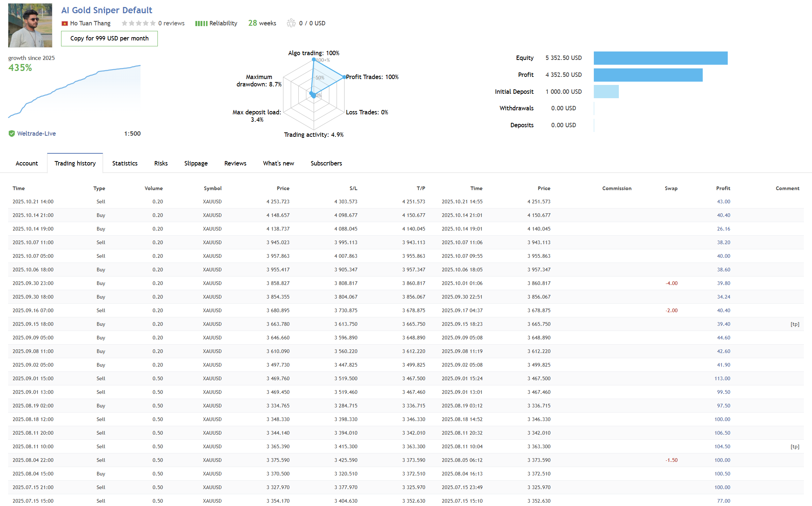Click the star rating icons

point(138,23)
